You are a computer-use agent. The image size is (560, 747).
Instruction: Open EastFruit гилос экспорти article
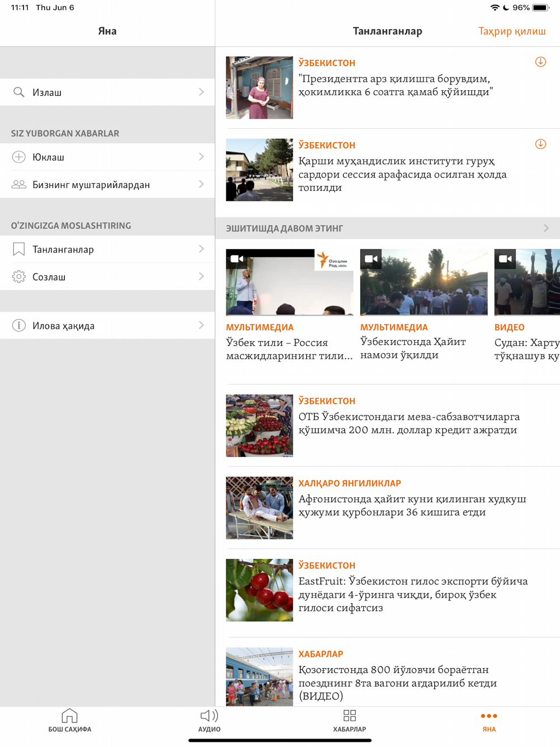pyautogui.click(x=413, y=594)
